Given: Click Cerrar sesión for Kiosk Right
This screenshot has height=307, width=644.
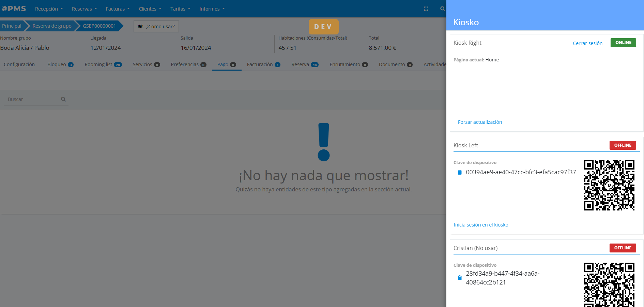Looking at the screenshot, I should [587, 43].
